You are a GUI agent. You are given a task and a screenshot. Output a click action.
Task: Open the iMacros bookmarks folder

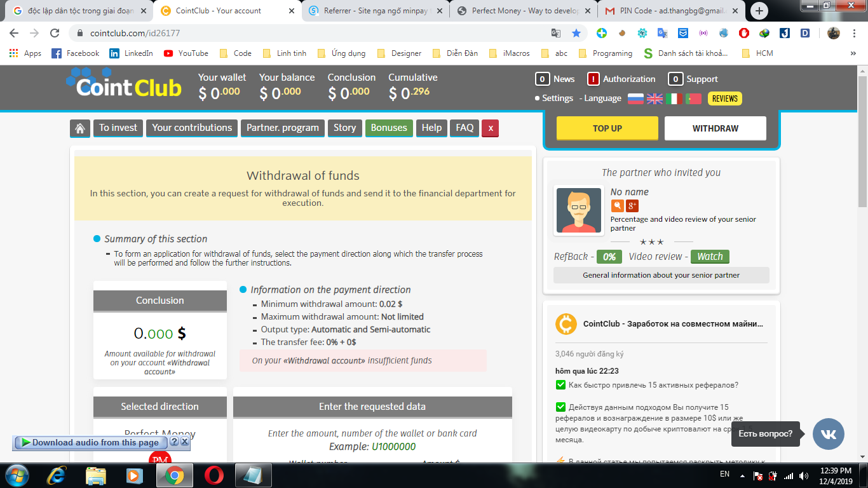pos(509,53)
